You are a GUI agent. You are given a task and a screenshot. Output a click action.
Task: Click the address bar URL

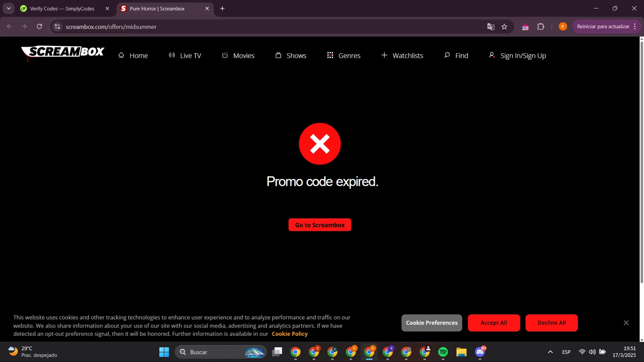(x=111, y=27)
